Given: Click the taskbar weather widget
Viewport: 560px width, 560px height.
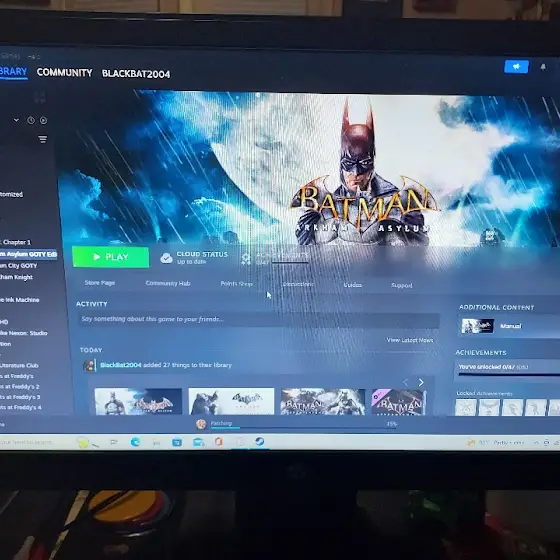Looking at the screenshot, I should tap(496, 442).
